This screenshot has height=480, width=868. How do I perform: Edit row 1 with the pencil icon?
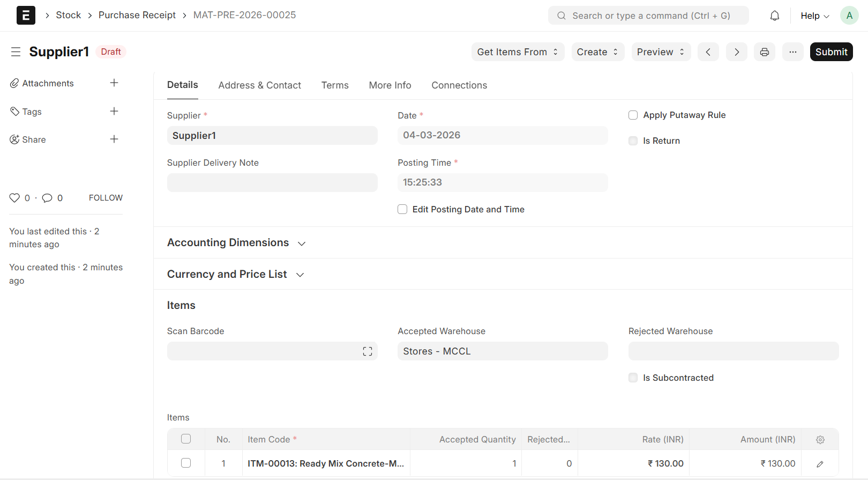tap(820, 464)
